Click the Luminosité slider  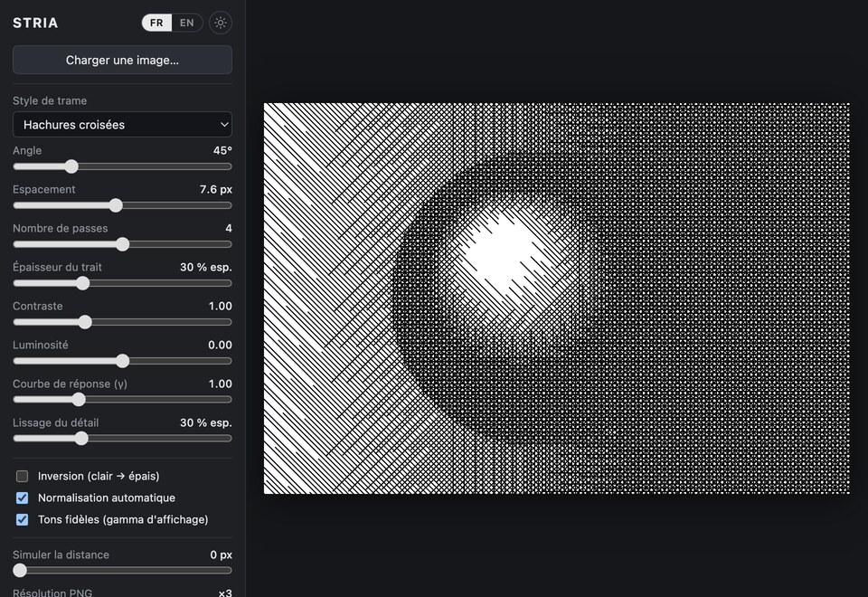coord(122,361)
